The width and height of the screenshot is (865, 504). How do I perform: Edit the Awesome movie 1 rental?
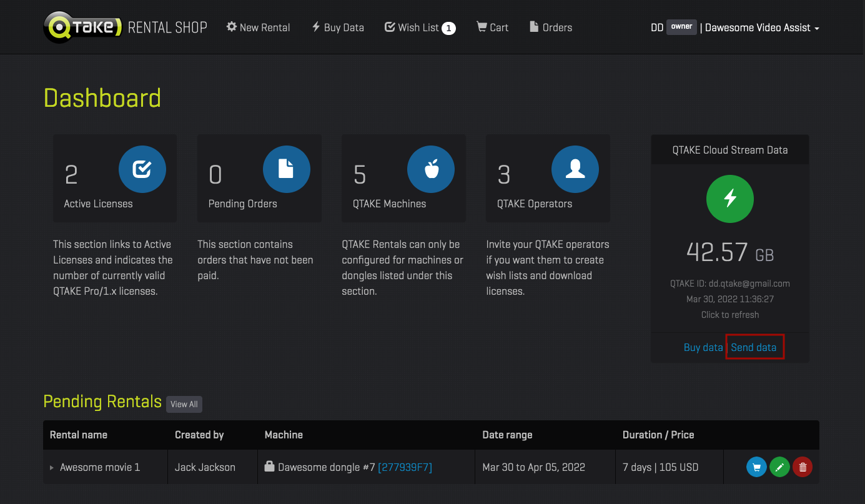pyautogui.click(x=779, y=467)
